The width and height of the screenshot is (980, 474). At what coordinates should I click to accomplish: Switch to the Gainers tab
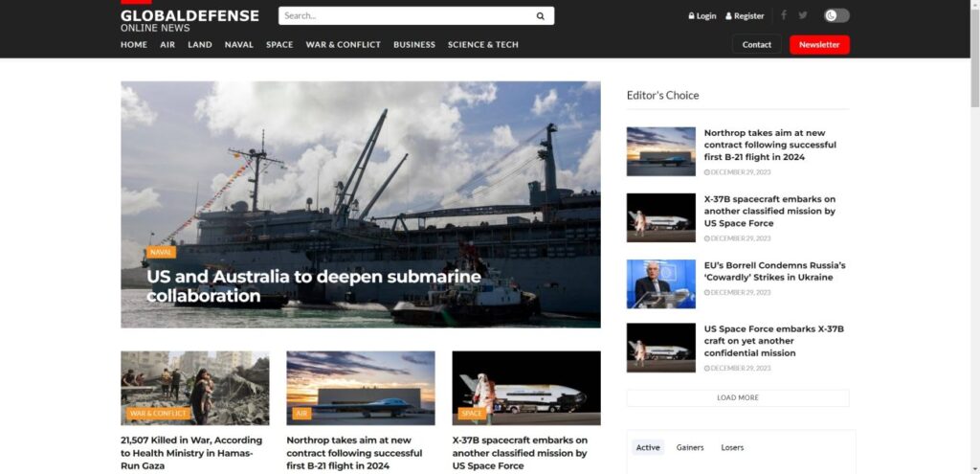pyautogui.click(x=690, y=447)
